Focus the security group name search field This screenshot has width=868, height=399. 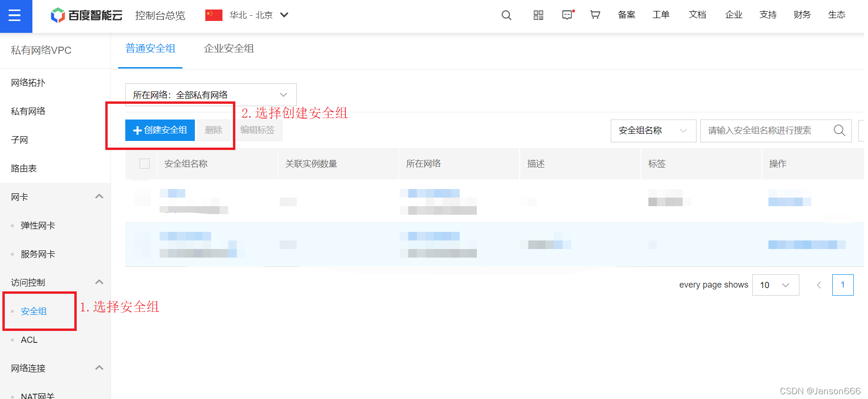[776, 130]
